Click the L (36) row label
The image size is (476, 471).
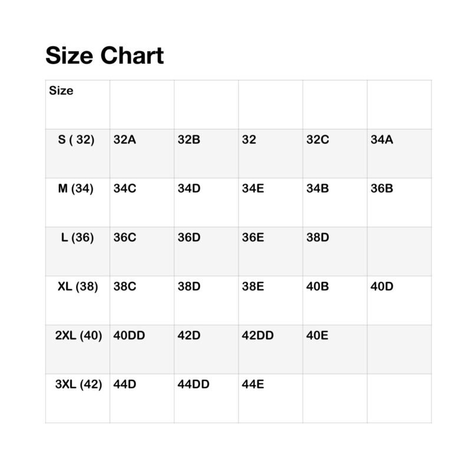click(77, 238)
